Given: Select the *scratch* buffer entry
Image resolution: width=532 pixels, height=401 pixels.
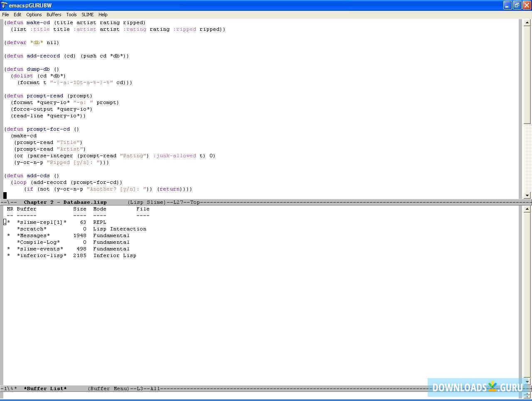Looking at the screenshot, I should click(x=32, y=228).
